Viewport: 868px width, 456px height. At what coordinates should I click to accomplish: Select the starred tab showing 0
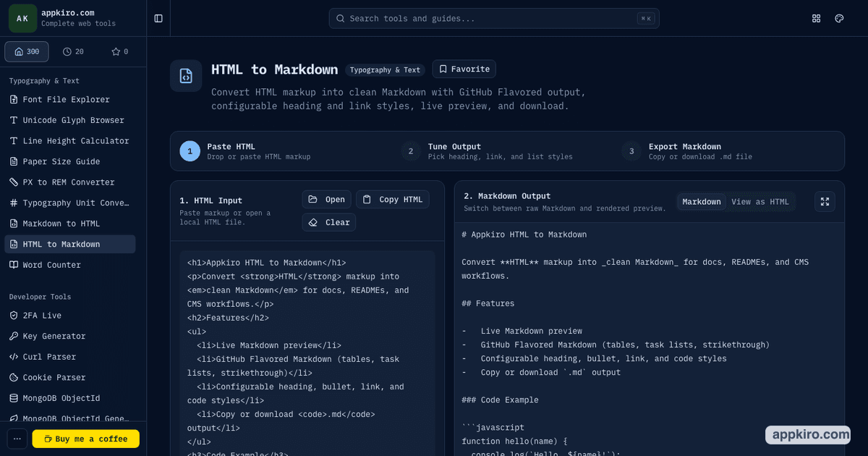coord(120,51)
